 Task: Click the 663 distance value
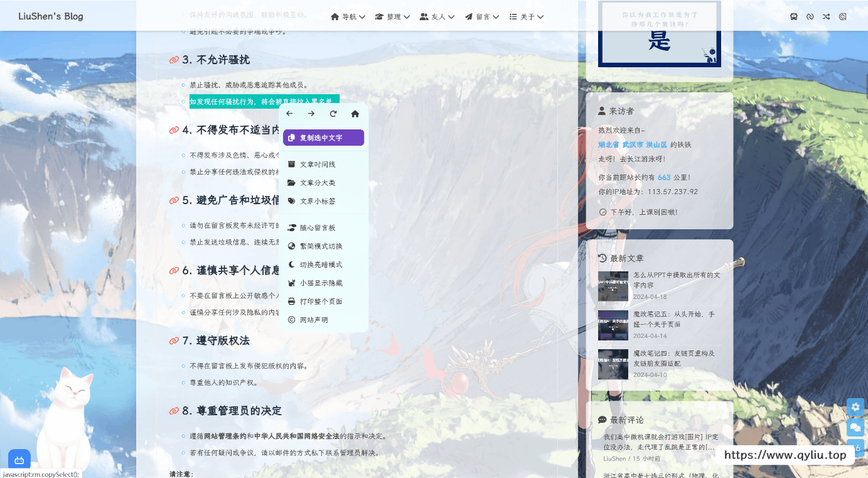click(x=664, y=177)
